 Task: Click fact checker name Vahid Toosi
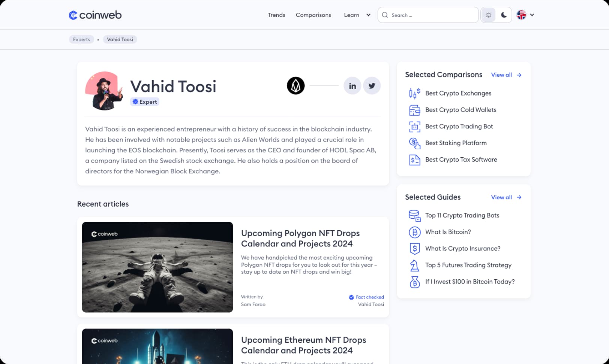point(371,304)
